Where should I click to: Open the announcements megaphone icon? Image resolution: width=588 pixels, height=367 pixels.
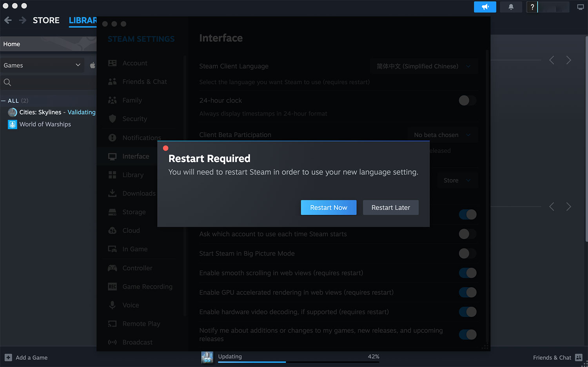pyautogui.click(x=485, y=7)
